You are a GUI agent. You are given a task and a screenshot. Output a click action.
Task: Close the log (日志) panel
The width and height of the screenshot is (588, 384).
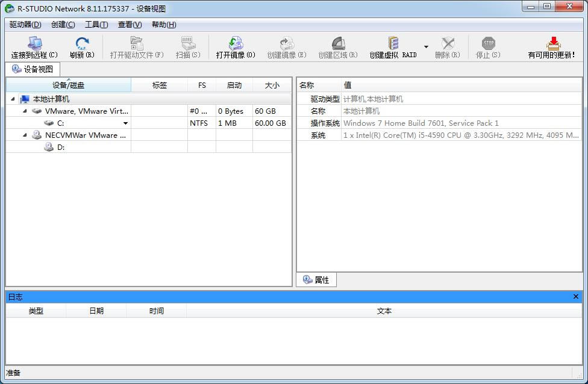tap(576, 297)
